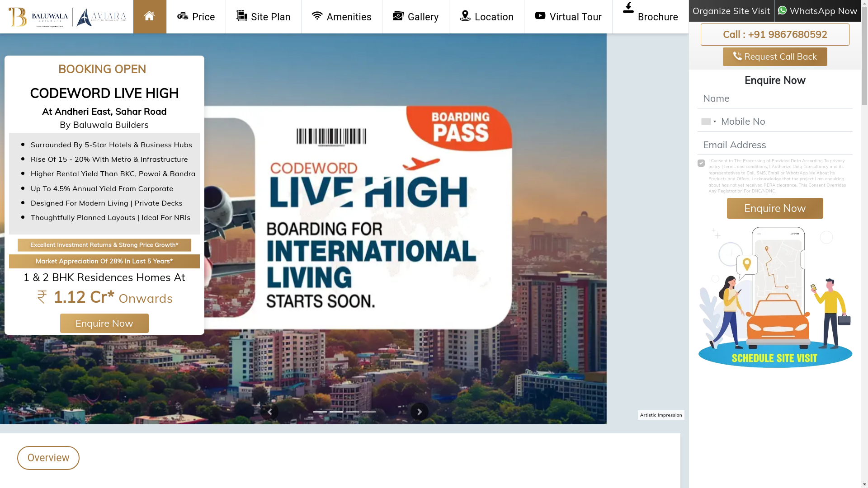Click the Baluwala Builders logo

point(38,17)
